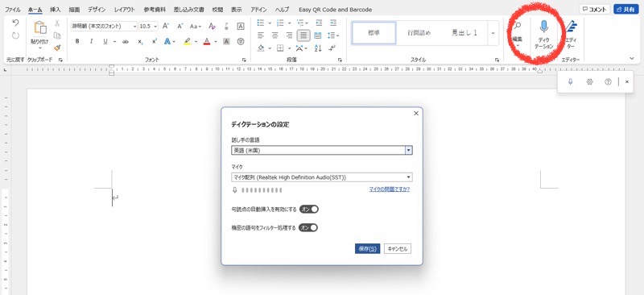Clear all formatting icon
The height and width of the screenshot is (295, 644).
tap(212, 26)
